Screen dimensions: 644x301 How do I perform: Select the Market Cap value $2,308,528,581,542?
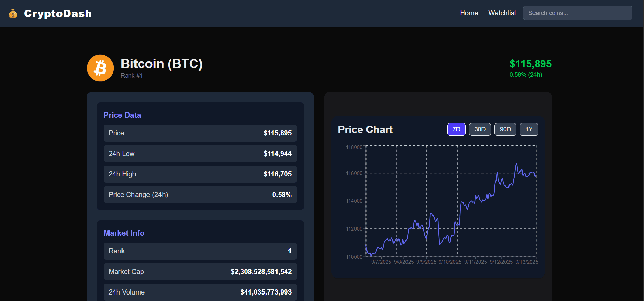pyautogui.click(x=261, y=272)
